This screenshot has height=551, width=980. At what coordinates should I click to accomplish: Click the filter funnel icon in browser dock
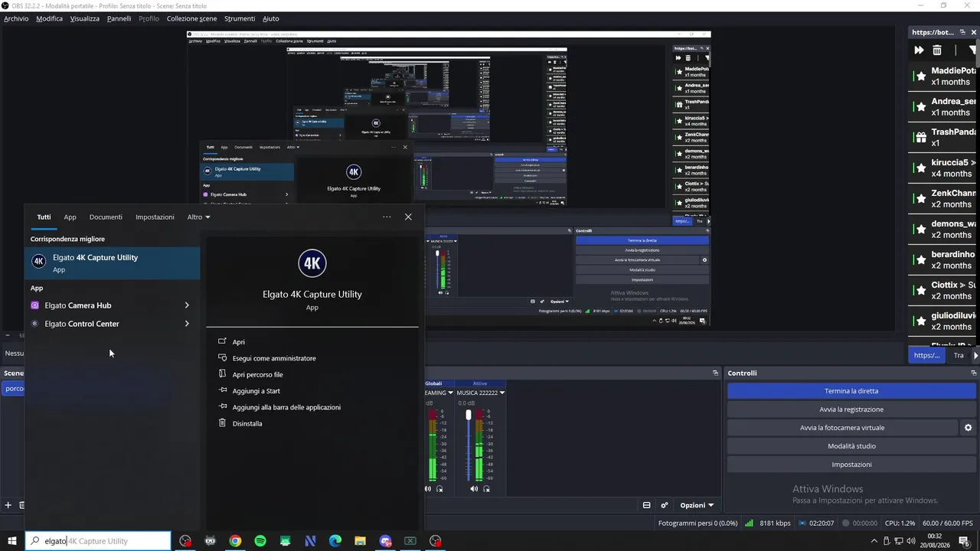[x=974, y=51]
